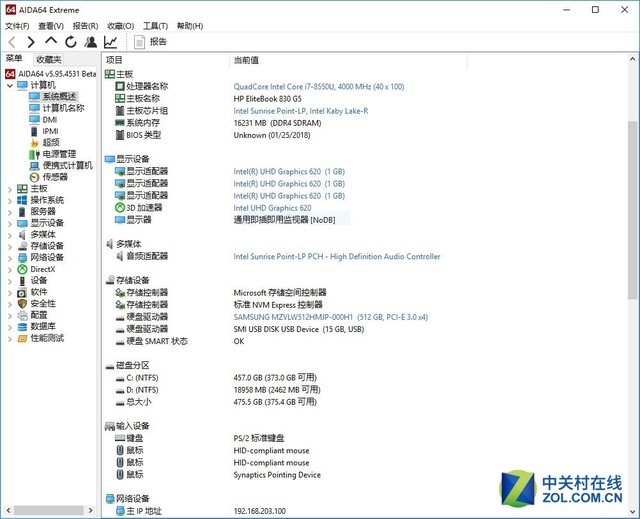The height and width of the screenshot is (519, 640).
Task: Click the 软件 software icon
Action: click(x=22, y=293)
